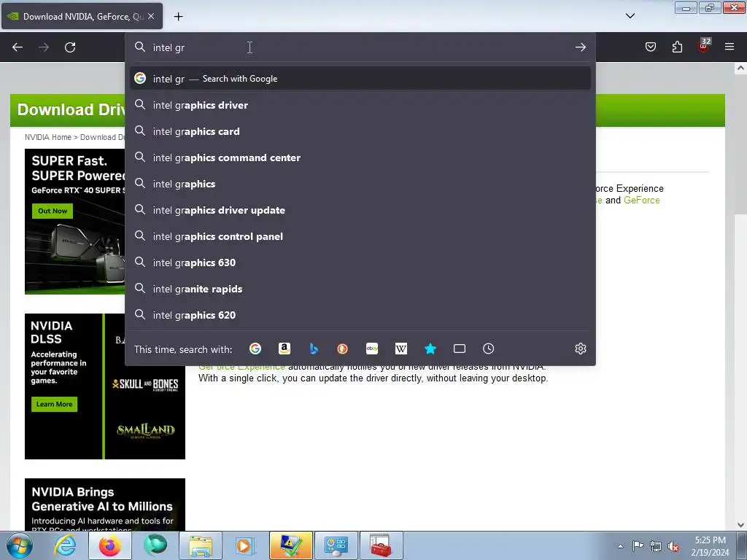Select the plain 'intel graphics' suggestion
The width and height of the screenshot is (747, 560).
360,183
